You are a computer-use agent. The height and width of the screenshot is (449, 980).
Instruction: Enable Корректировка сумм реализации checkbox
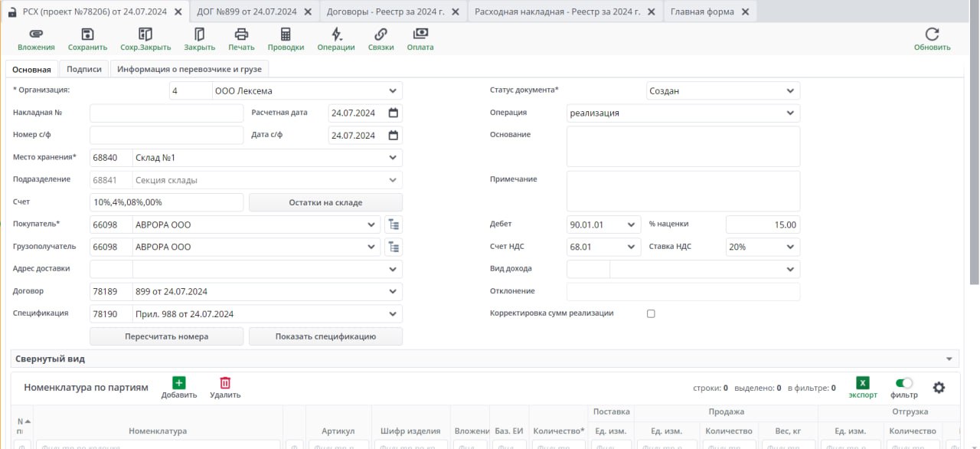(x=651, y=313)
